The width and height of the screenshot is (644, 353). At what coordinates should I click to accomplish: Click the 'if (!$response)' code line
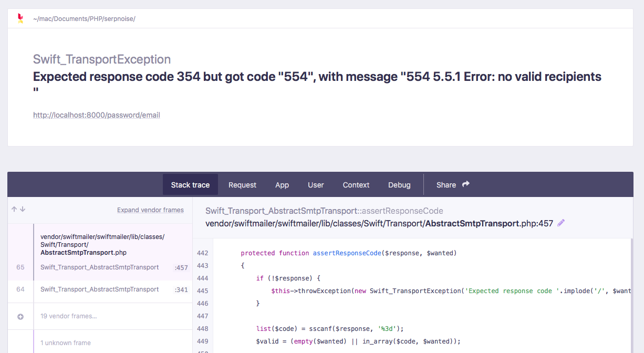click(288, 278)
